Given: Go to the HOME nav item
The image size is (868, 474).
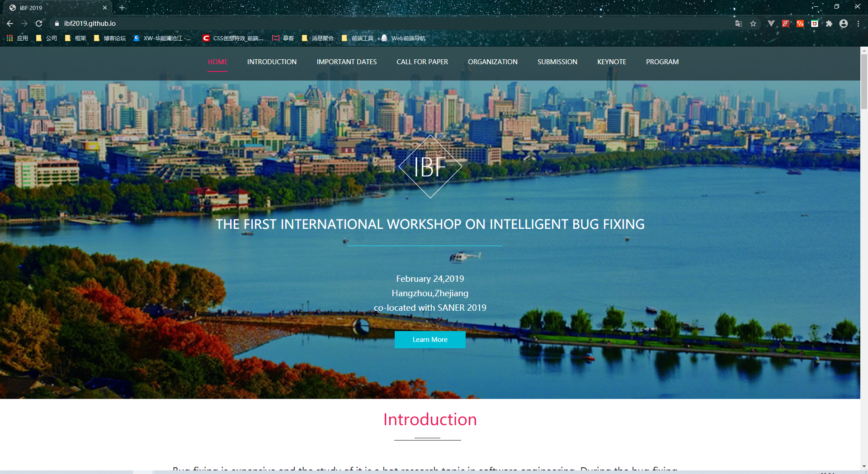Looking at the screenshot, I should 217,62.
